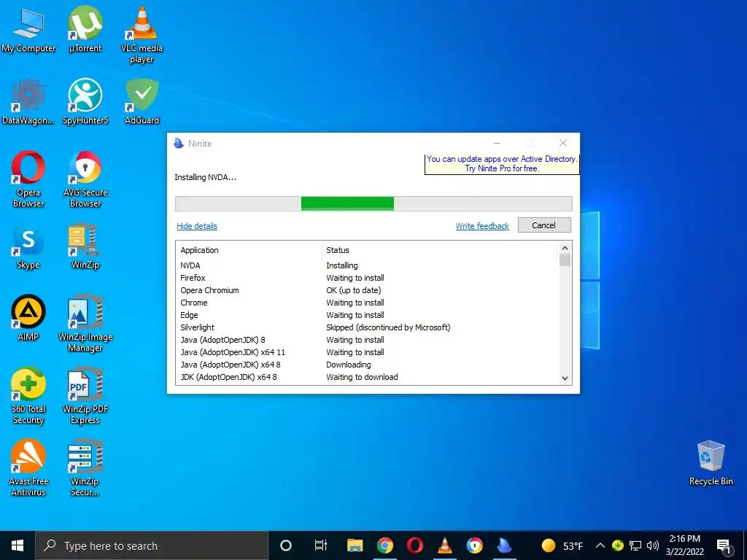Screen dimensions: 747x560
Task: Click the taskbar clock showing 2:16 PM
Action: pos(684,545)
